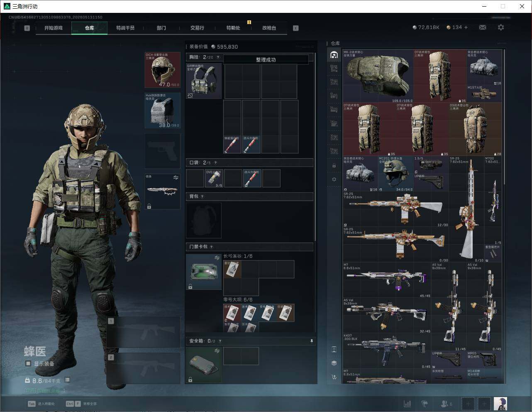The height and width of the screenshot is (412, 532).
Task: Expand help tooltip next to 口袋
Action: click(215, 163)
